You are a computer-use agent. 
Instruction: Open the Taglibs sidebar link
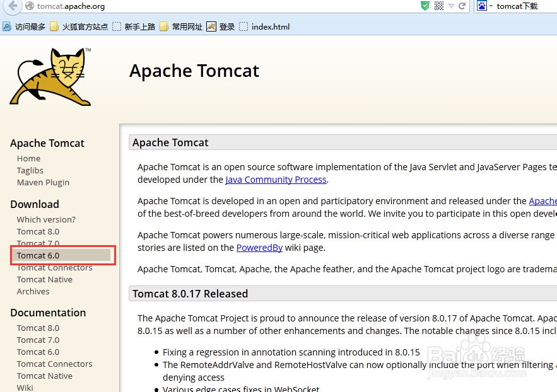[30, 171]
